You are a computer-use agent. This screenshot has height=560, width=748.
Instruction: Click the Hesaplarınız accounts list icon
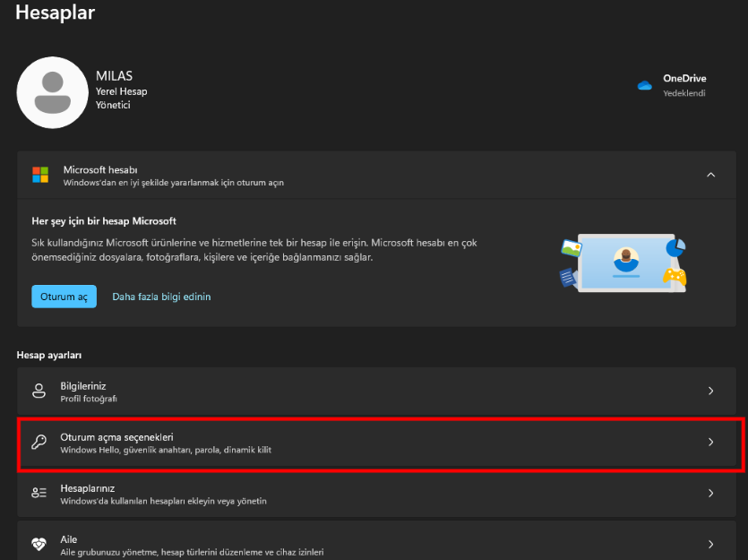point(39,493)
